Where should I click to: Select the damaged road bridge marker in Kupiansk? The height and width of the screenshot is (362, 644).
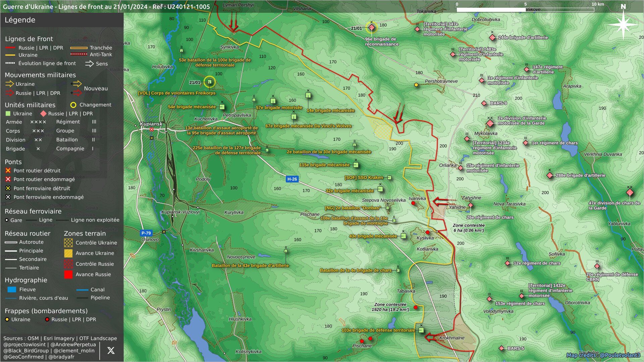152,129
